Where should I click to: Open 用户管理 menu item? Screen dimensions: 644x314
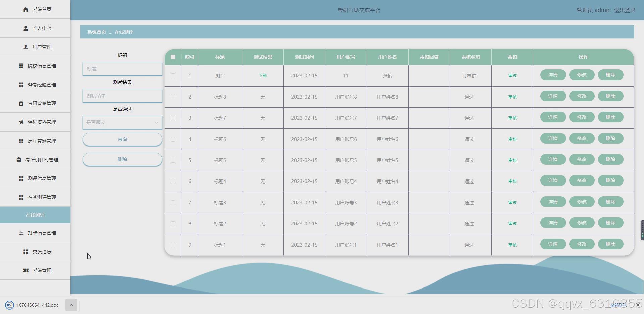[x=35, y=47]
